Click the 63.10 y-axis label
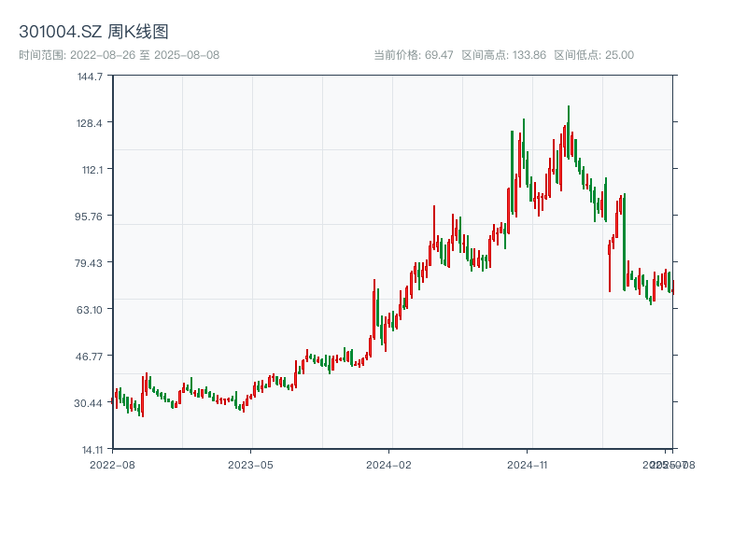This screenshot has width=747, height=560. point(90,310)
